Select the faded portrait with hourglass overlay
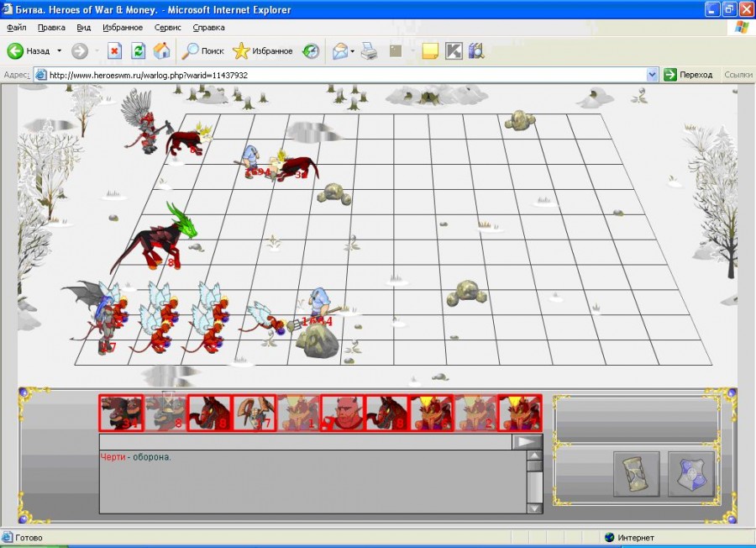Image resolution: width=756 pixels, height=548 pixels. tap(165, 413)
